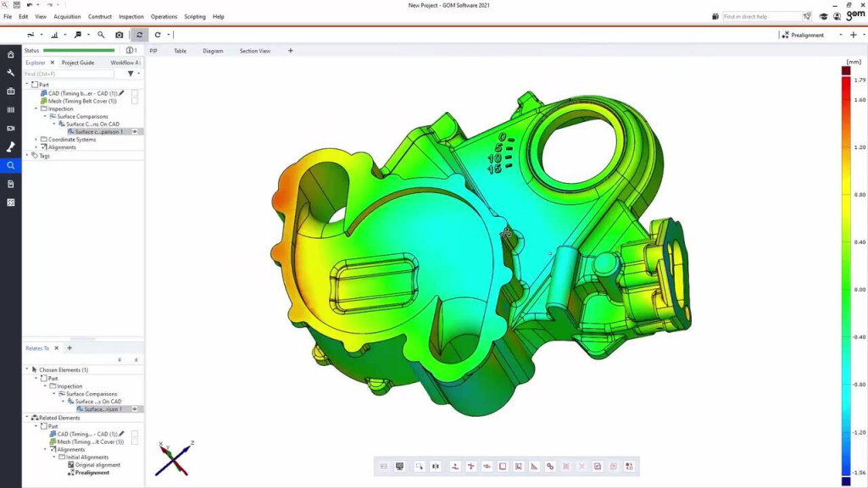Screen dimensions: 868x488
Task: Open the home icon in left sidebar
Action: (x=11, y=54)
